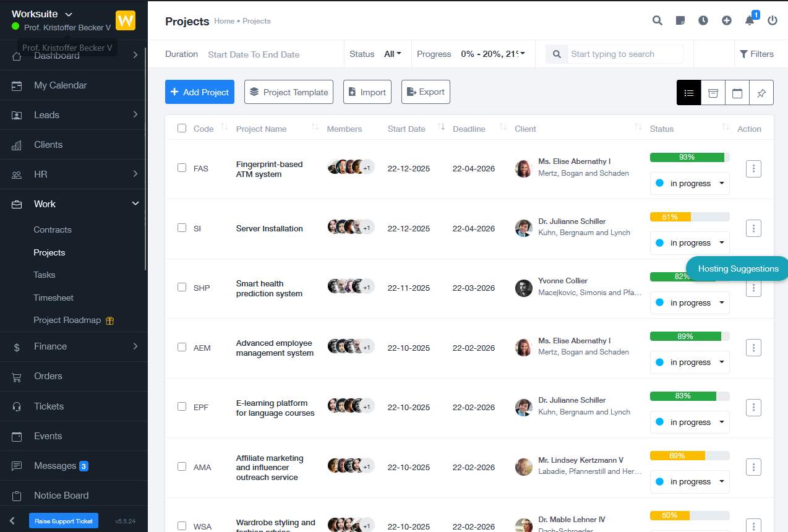Open the Status All filter dropdown
Image resolution: width=788 pixels, height=532 pixels.
[x=393, y=54]
